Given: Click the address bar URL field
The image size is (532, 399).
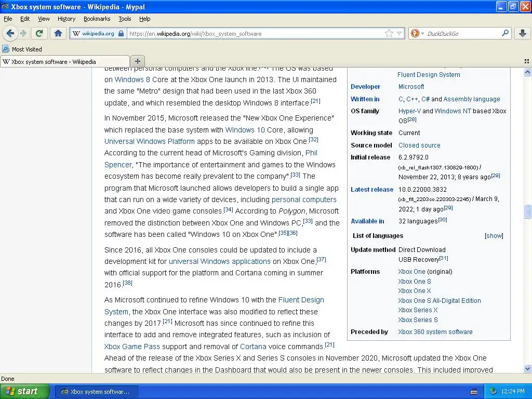Looking at the screenshot, I should 256,34.
